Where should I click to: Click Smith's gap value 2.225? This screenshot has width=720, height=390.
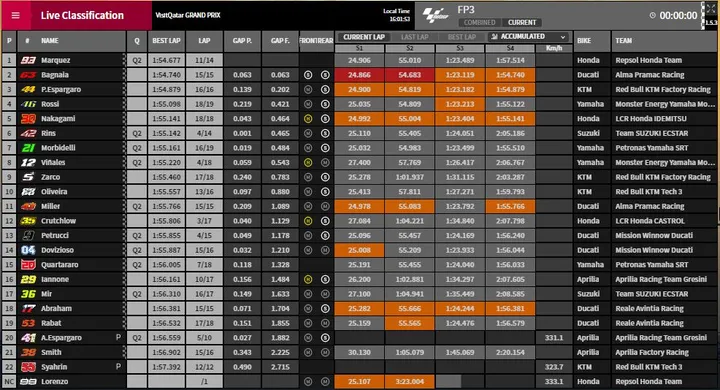pos(280,352)
